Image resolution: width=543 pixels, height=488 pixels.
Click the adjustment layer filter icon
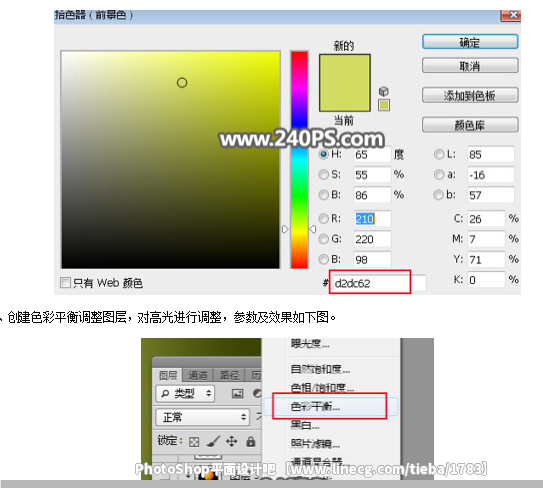(x=257, y=394)
